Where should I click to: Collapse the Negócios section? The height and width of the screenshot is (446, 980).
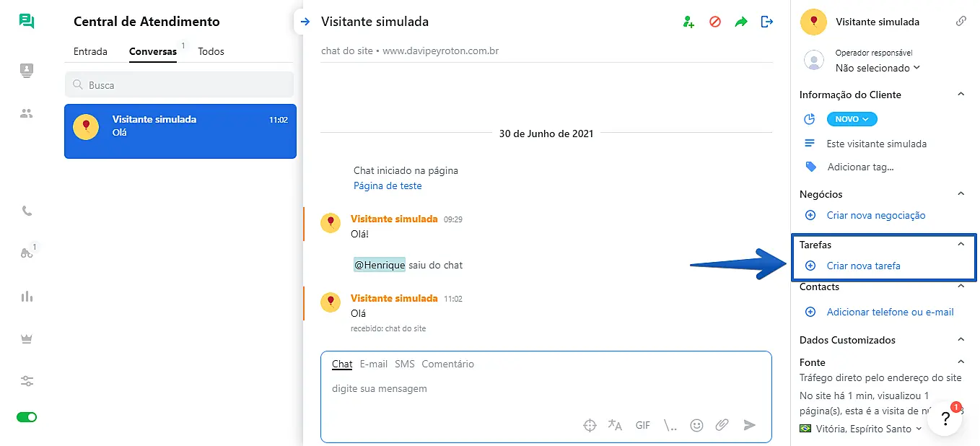tap(961, 193)
